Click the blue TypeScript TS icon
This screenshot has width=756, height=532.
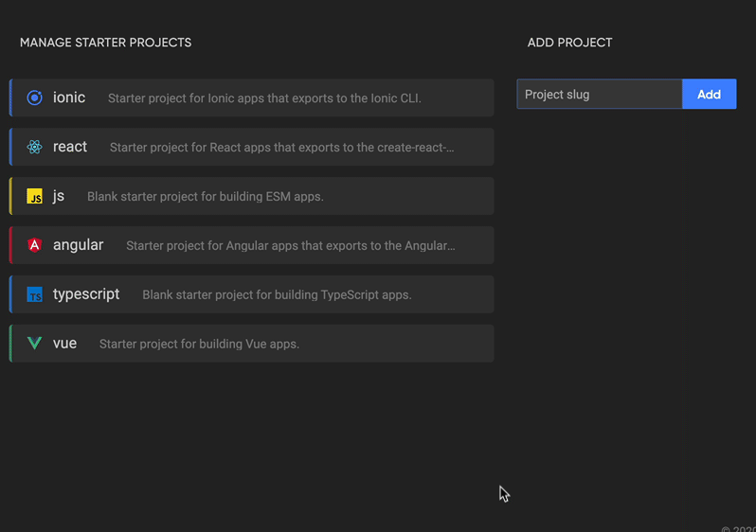(35, 295)
